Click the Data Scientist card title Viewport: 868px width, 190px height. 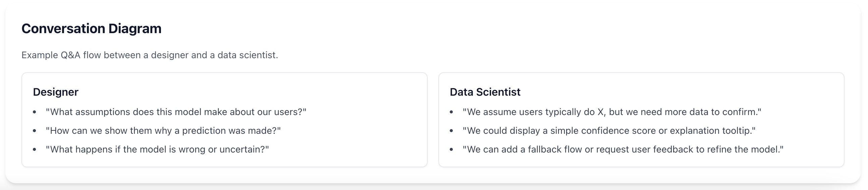click(485, 92)
